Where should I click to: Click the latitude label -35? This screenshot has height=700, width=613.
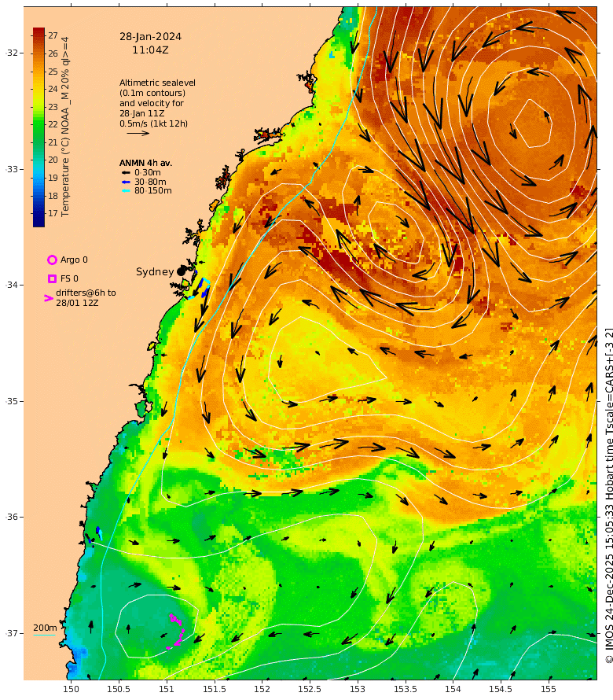coord(12,401)
